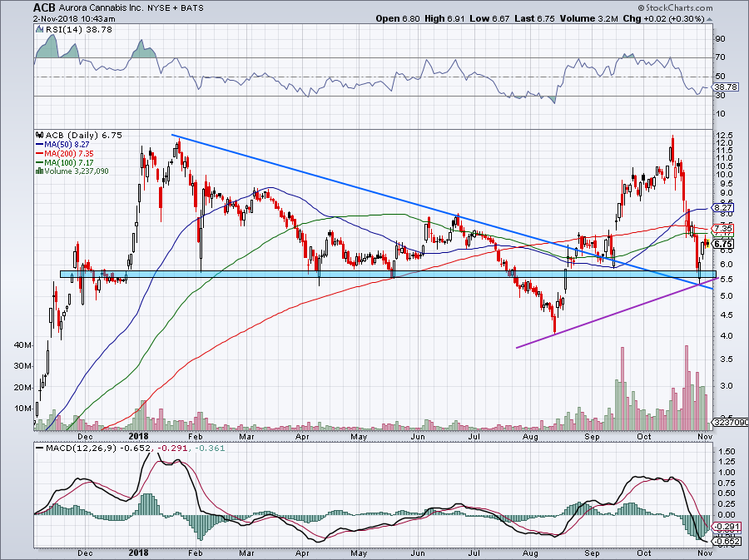
Task: Click the Last 6.75 value in header
Action: 534,18
